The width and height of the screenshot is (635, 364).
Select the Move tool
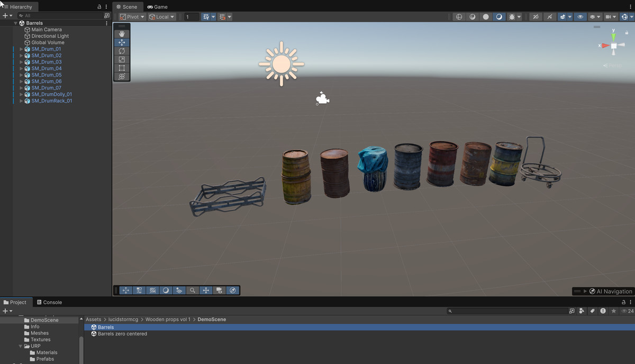pyautogui.click(x=122, y=42)
